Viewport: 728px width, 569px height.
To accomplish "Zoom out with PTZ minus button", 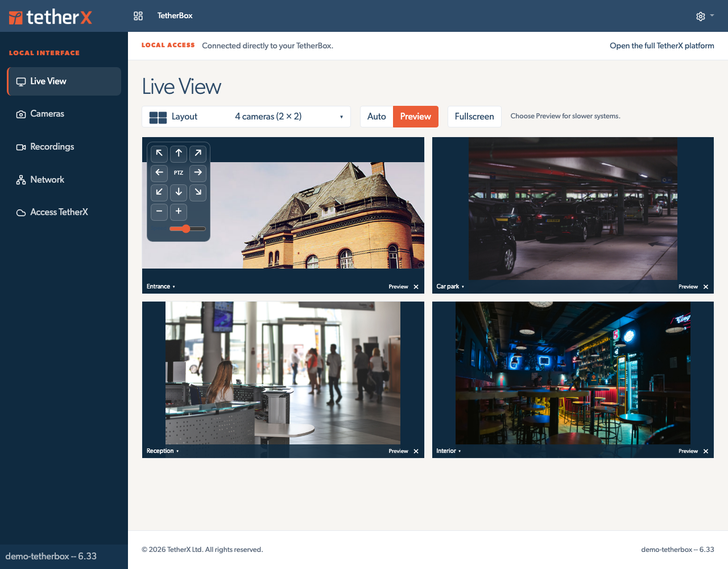I will 159,212.
